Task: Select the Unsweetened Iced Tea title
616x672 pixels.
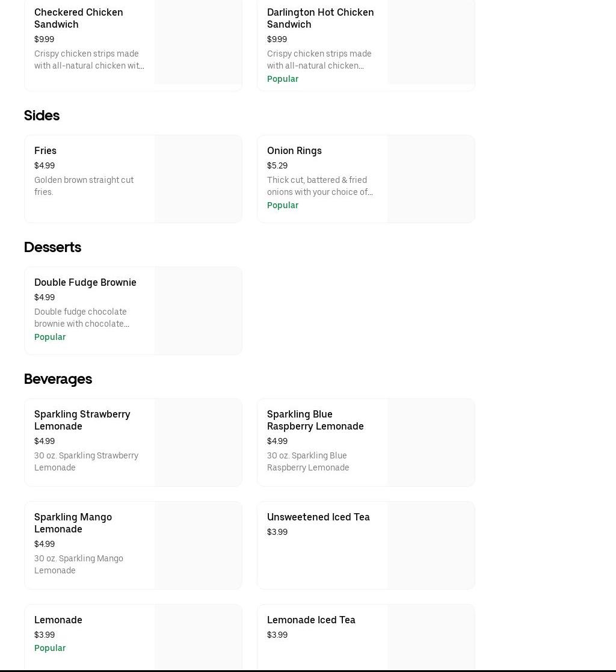Action: 318,517
